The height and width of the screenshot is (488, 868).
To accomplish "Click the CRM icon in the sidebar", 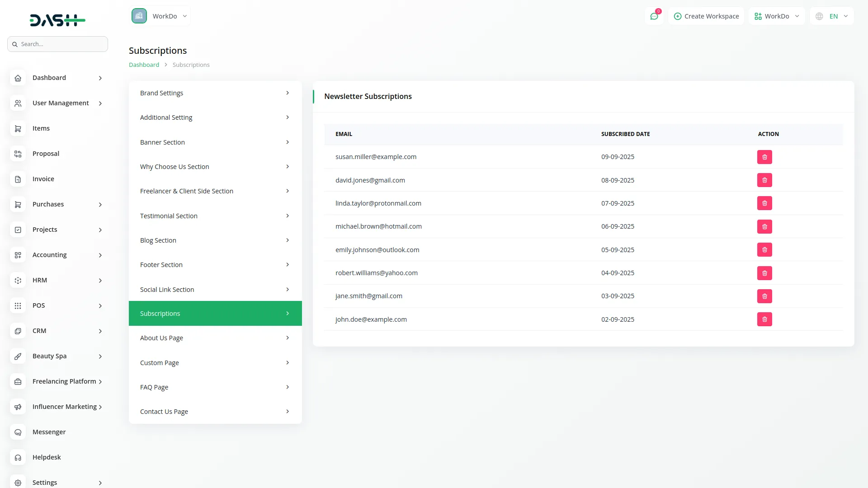I will coord(18,331).
